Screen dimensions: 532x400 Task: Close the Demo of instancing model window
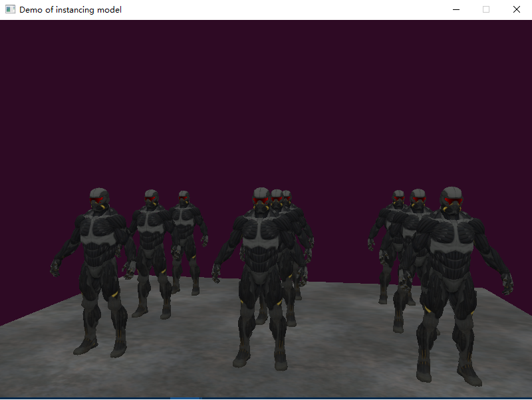(x=517, y=9)
